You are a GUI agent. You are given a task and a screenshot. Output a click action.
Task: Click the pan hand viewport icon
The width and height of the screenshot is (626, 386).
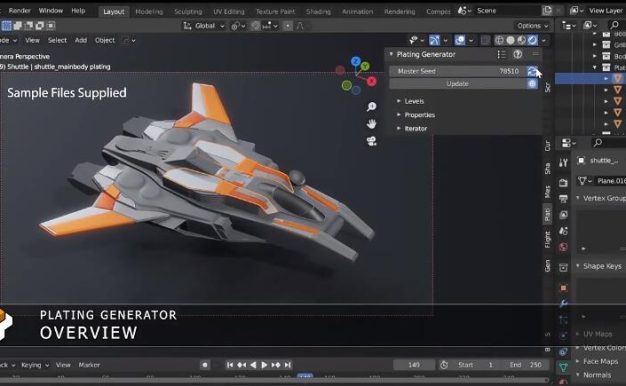[x=371, y=124]
